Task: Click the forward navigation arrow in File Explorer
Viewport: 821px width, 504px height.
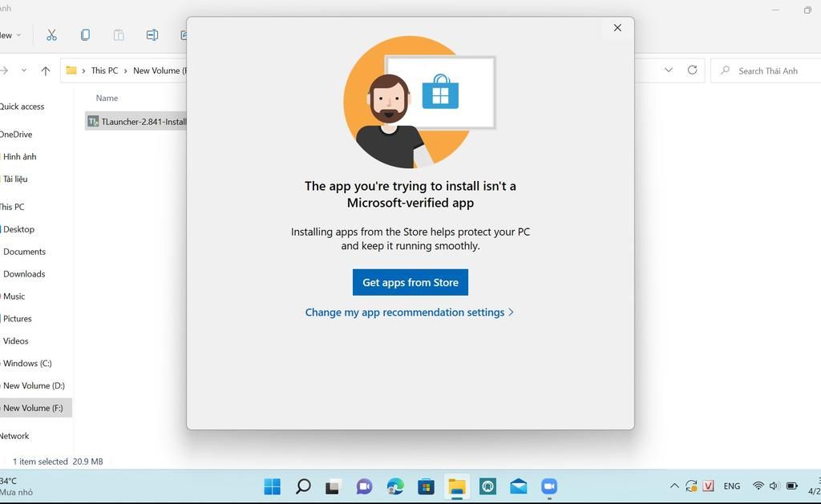Action: 4,71
